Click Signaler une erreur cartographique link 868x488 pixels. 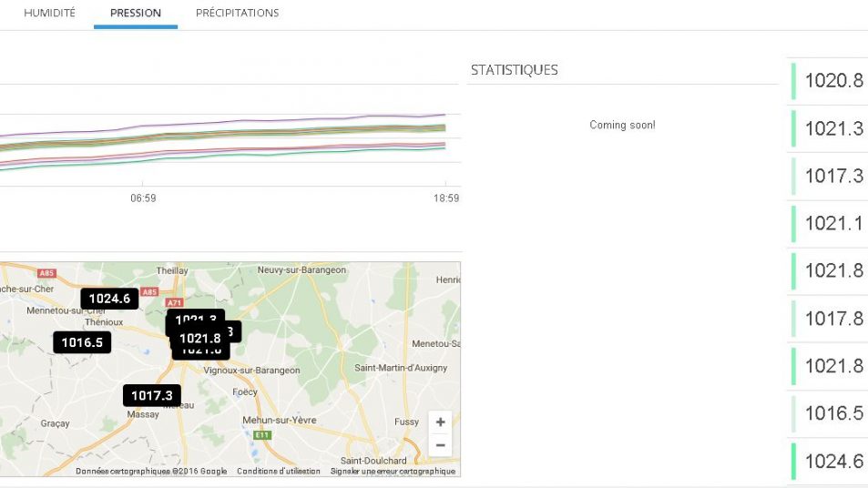click(393, 471)
